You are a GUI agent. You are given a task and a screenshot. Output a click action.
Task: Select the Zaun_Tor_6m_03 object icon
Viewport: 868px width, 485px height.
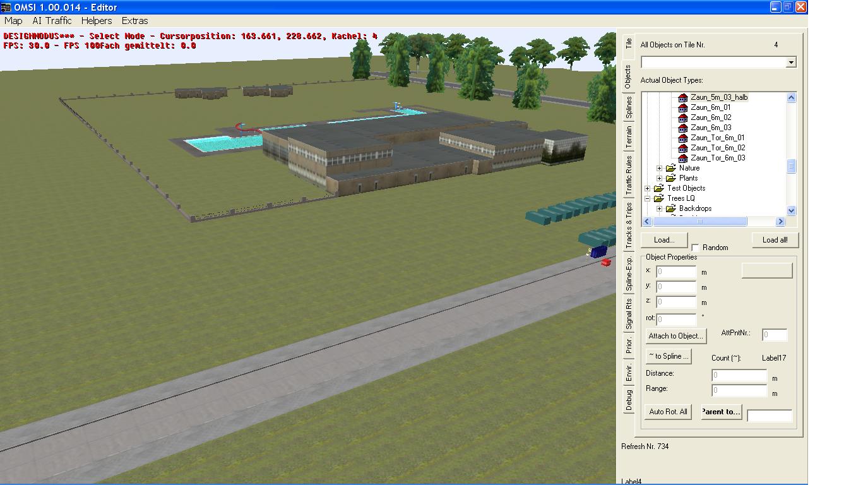pos(682,159)
